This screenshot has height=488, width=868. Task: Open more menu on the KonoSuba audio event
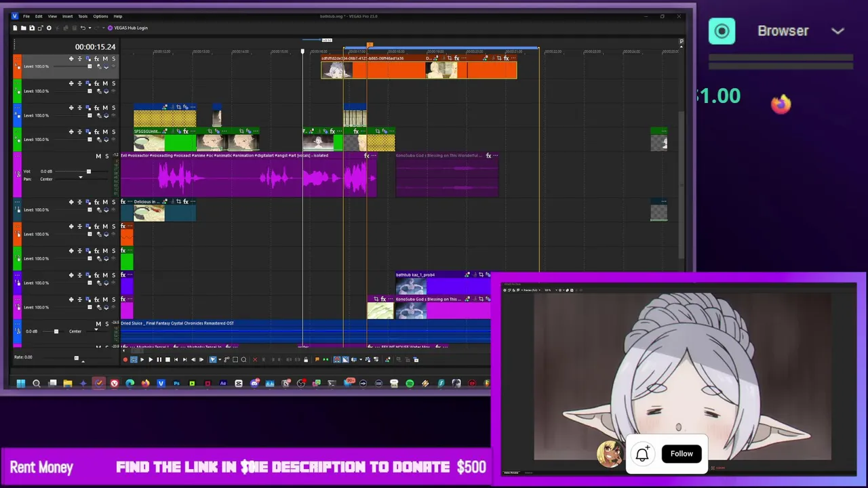(x=496, y=155)
